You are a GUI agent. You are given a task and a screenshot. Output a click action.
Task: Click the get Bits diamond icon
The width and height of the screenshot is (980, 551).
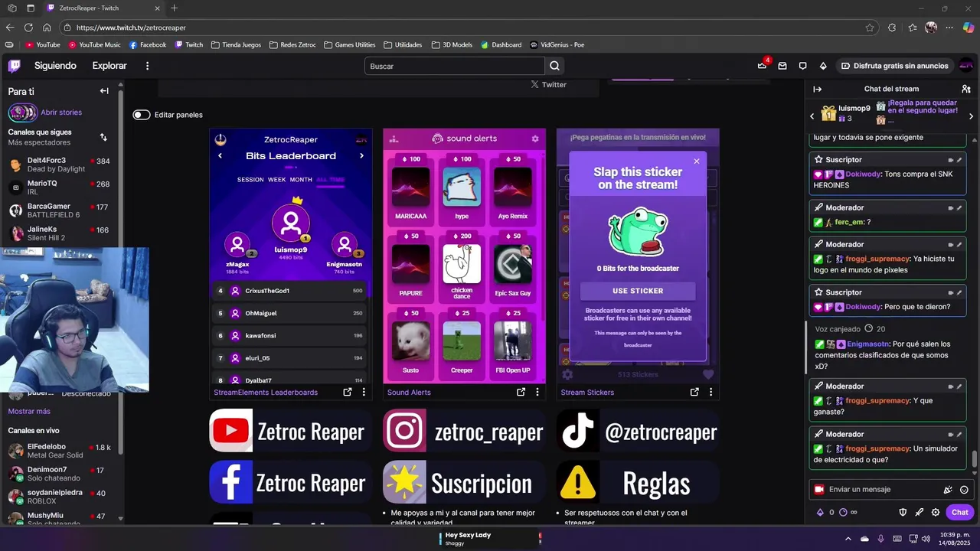823,66
